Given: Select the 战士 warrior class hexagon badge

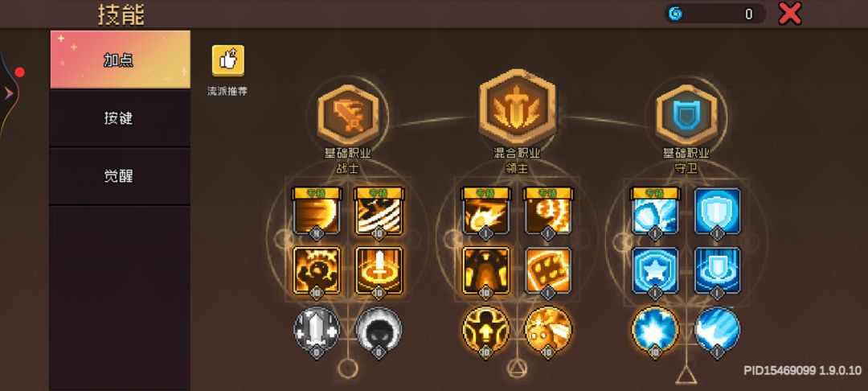Looking at the screenshot, I should coord(348,115).
